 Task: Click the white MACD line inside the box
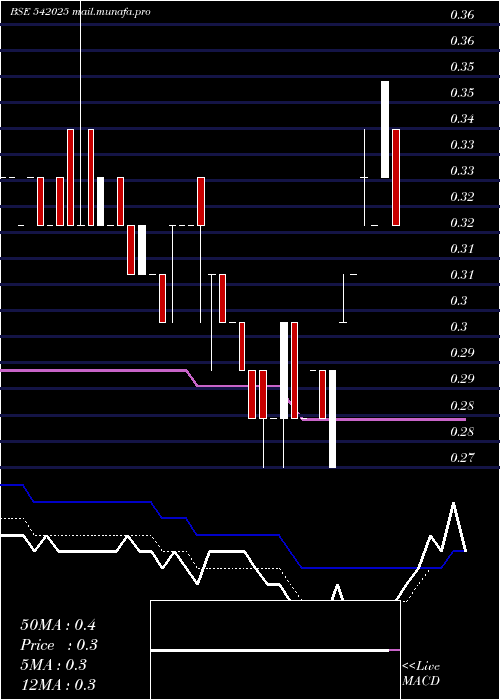(x=270, y=650)
